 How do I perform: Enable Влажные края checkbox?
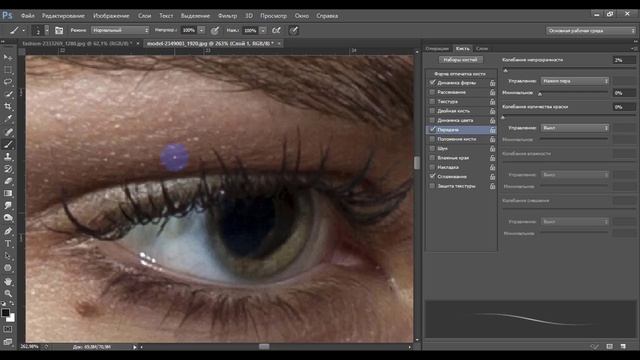[x=432, y=158]
